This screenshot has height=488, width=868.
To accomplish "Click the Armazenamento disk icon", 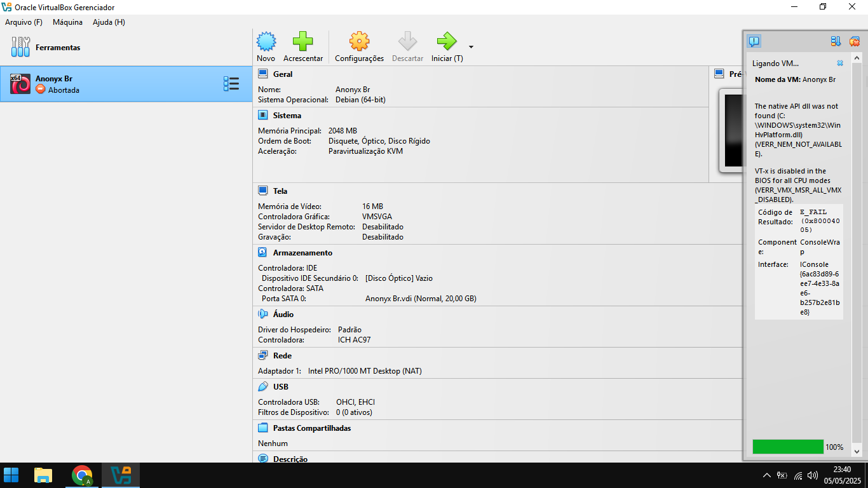I will (x=262, y=252).
